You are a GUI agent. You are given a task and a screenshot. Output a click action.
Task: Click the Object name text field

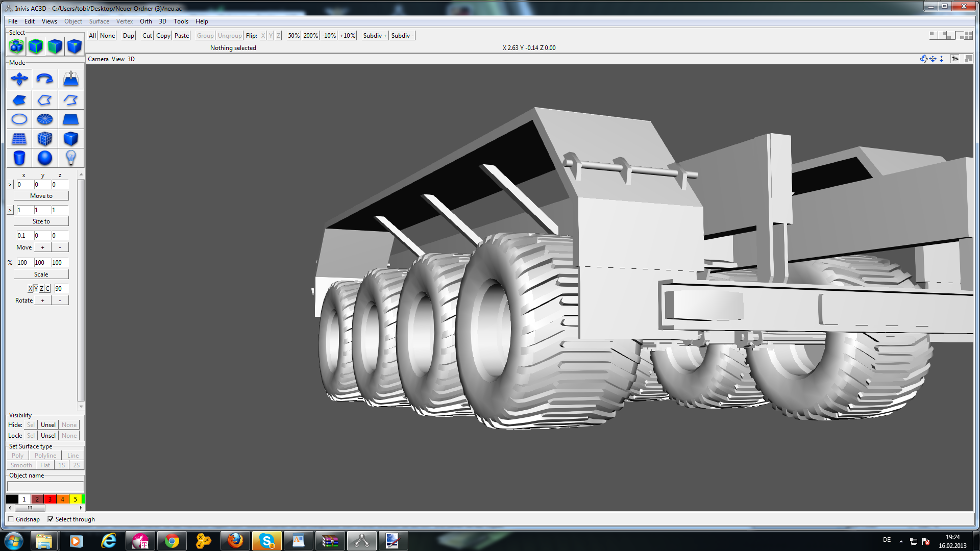[x=45, y=486]
